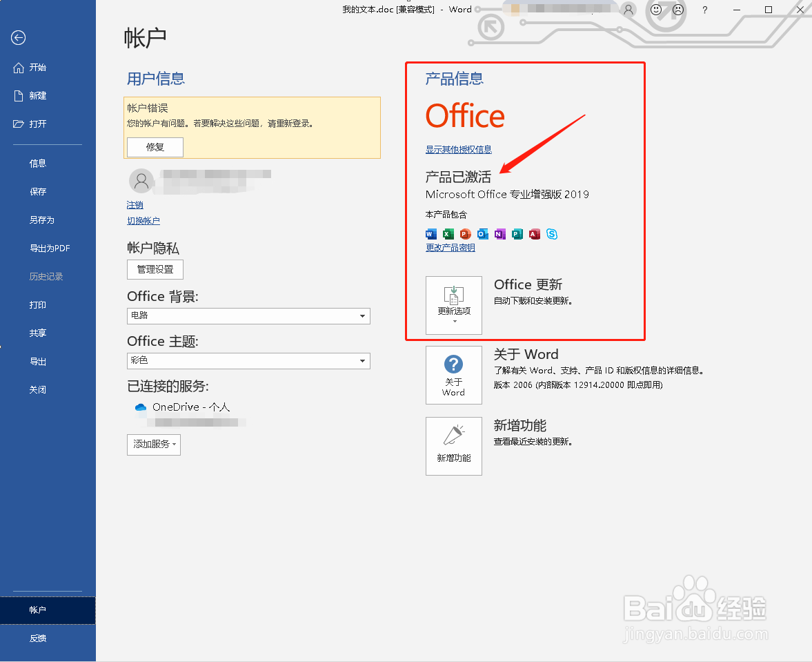This screenshot has width=812, height=662.
Task: Click the Outlook icon among included products
Action: [482, 234]
